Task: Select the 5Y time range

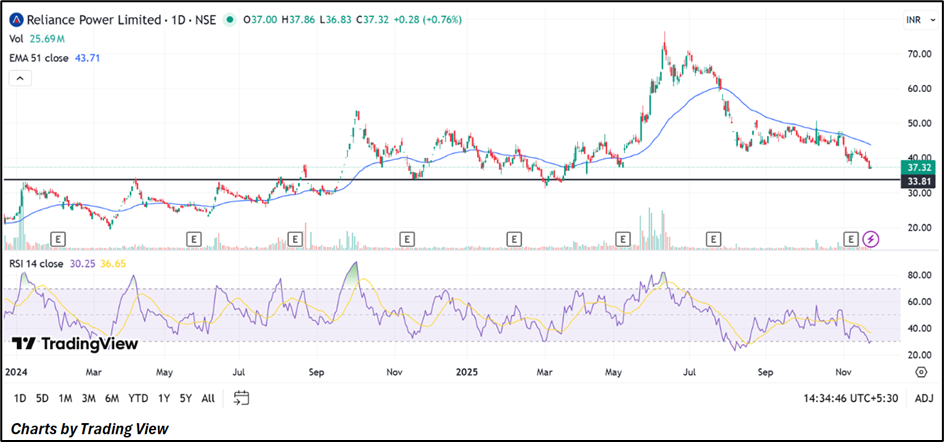Action: click(185, 398)
